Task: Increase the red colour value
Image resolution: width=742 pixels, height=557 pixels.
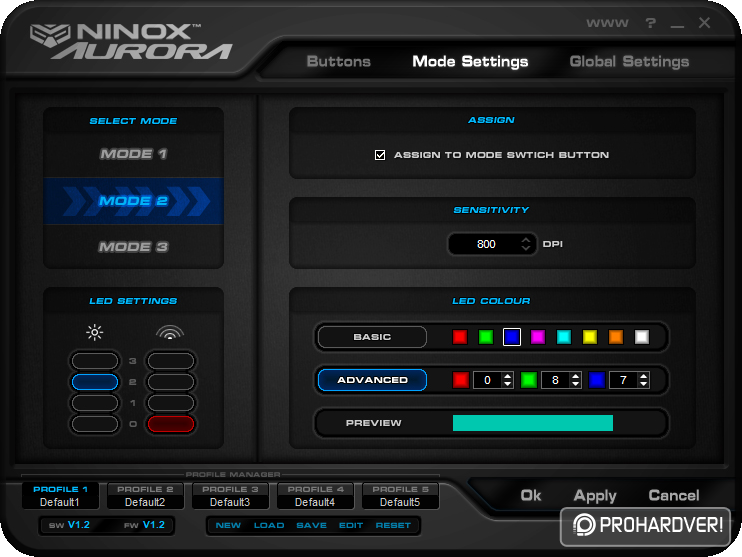Action: click(508, 376)
